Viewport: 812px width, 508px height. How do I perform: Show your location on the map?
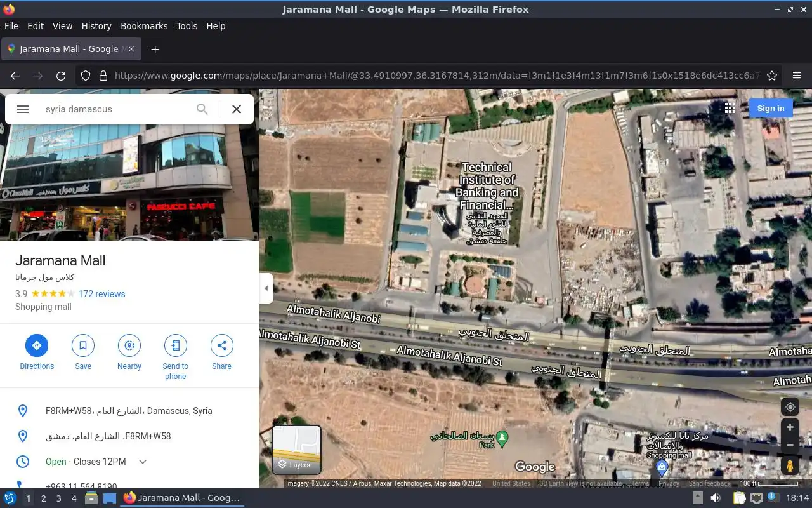[790, 408]
